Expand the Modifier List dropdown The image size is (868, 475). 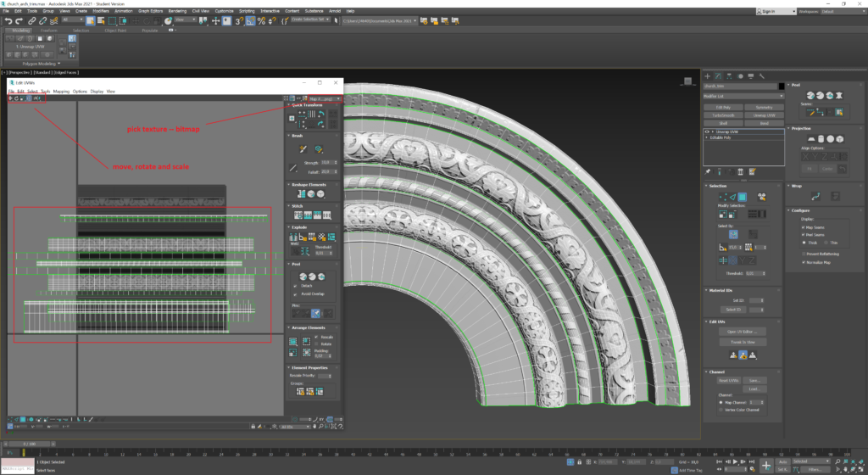(742, 97)
